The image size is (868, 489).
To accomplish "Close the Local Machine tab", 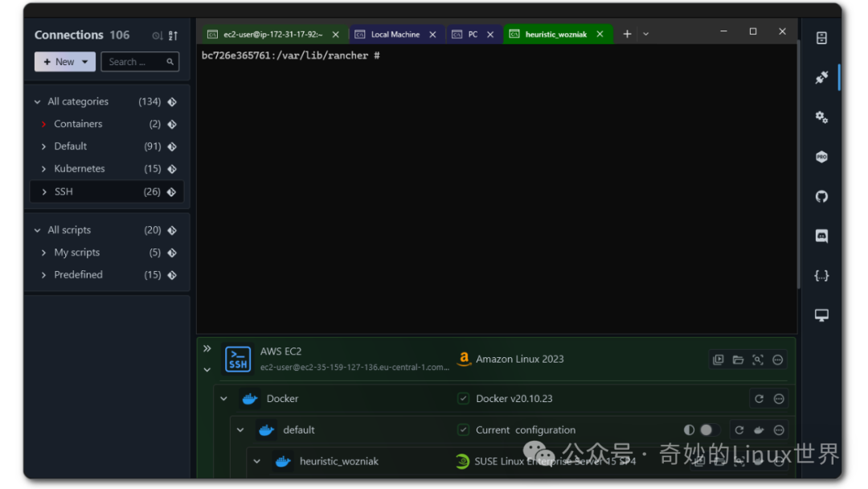I will tap(433, 35).
